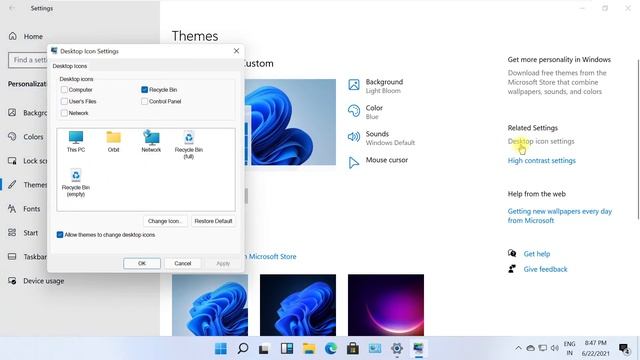
Task: Open the Microsoft Store themes link
Action: [271, 256]
